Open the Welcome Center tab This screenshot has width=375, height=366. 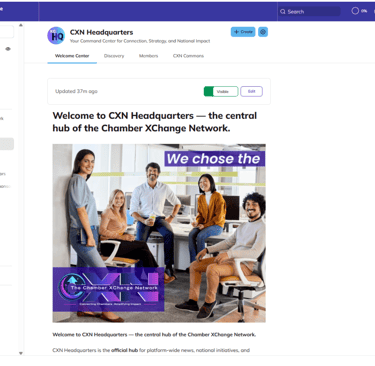[x=72, y=56]
